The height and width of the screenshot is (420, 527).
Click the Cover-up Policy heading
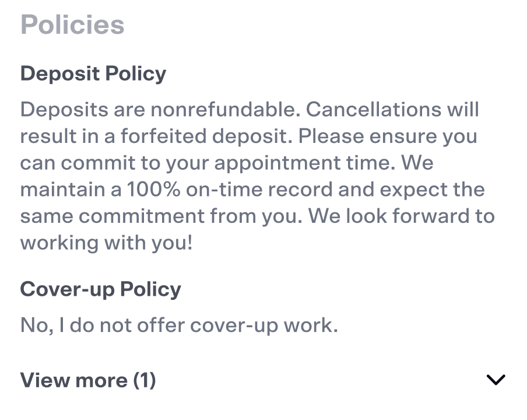(100, 289)
